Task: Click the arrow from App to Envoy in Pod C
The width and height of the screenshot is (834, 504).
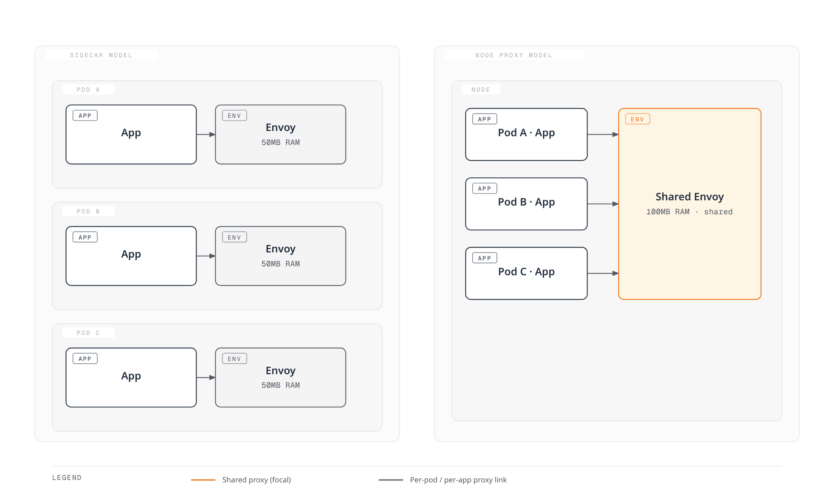Action: pyautogui.click(x=206, y=377)
